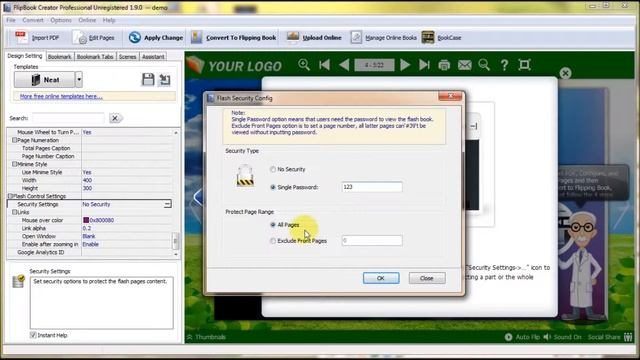
Task: Click the settings Search input box
Action: pyautogui.click(x=68, y=118)
